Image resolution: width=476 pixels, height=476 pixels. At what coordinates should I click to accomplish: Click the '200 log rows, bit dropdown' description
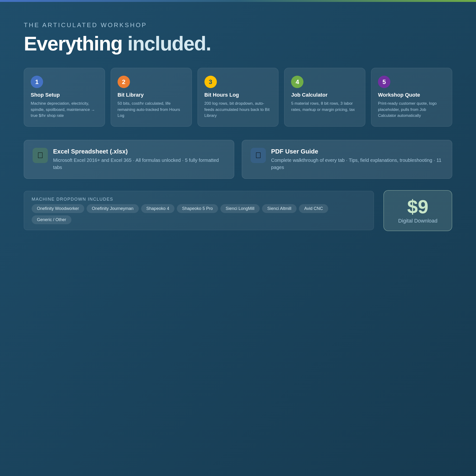[x=237, y=109]
